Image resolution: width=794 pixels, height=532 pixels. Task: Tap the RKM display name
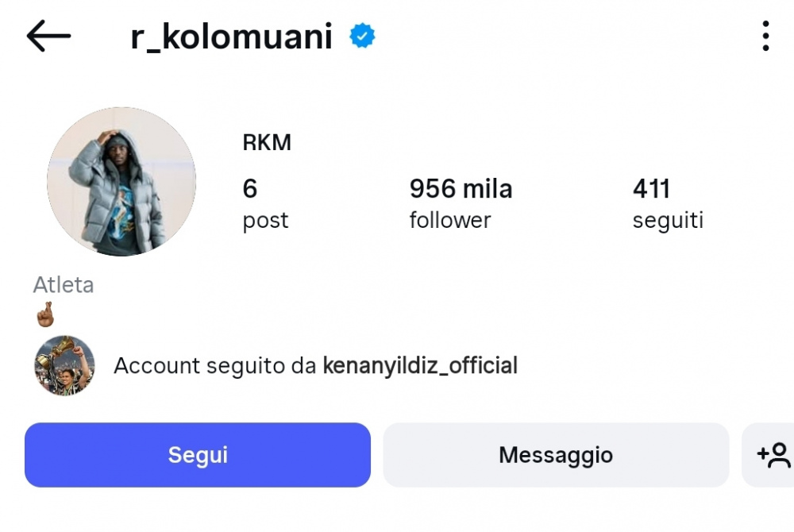pyautogui.click(x=267, y=143)
